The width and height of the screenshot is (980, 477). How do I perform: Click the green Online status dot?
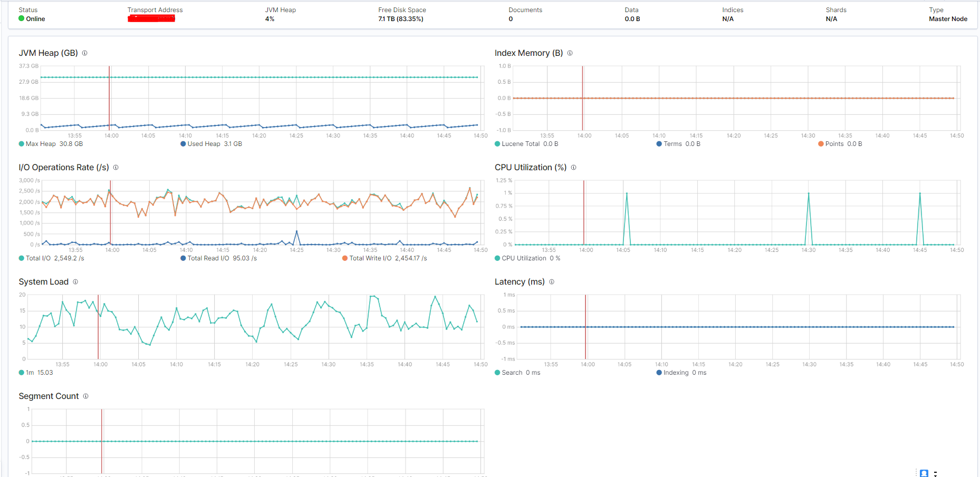22,18
